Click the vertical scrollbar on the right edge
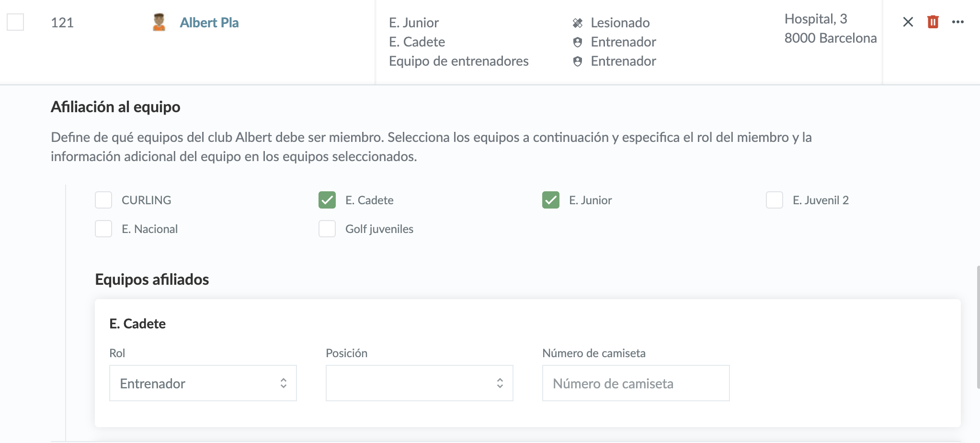The width and height of the screenshot is (980, 443). pyautogui.click(x=978, y=327)
